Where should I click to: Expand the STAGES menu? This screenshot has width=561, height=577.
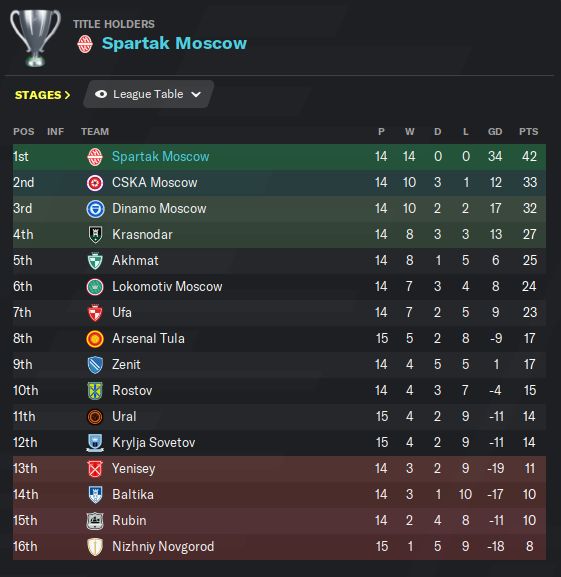42,95
